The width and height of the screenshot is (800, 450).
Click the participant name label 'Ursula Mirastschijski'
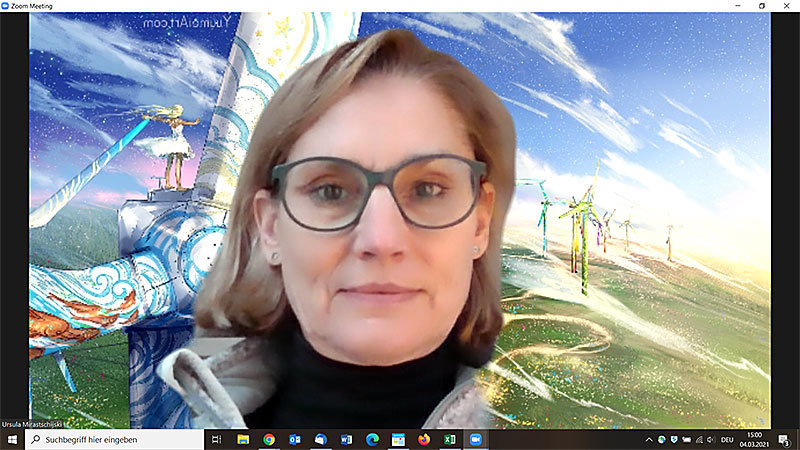pos(32,424)
